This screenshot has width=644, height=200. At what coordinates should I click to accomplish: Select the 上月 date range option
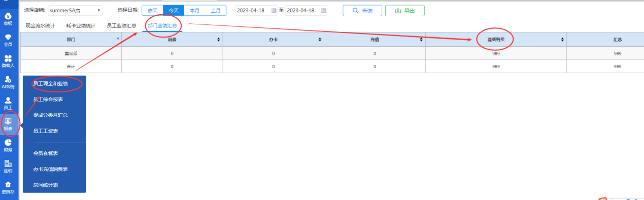[x=216, y=10]
